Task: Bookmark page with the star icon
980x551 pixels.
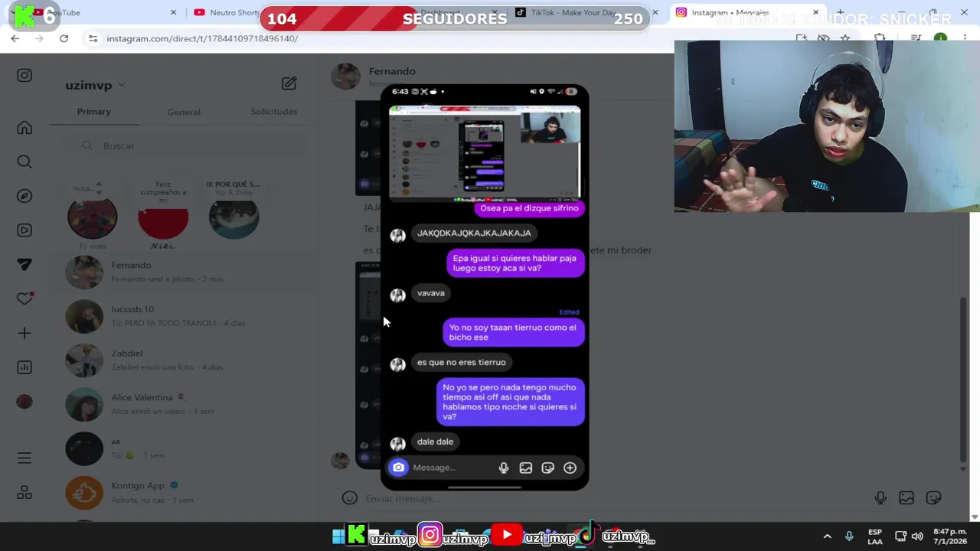Action: (x=845, y=38)
